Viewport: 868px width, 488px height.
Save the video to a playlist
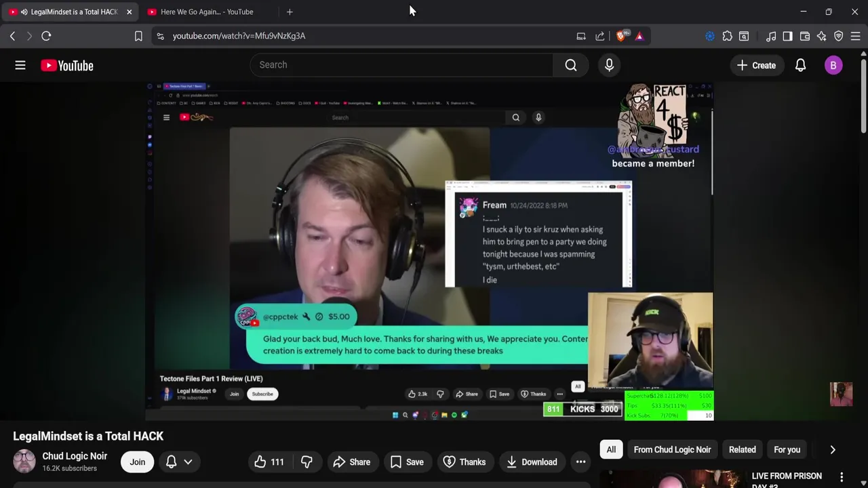coord(407,462)
